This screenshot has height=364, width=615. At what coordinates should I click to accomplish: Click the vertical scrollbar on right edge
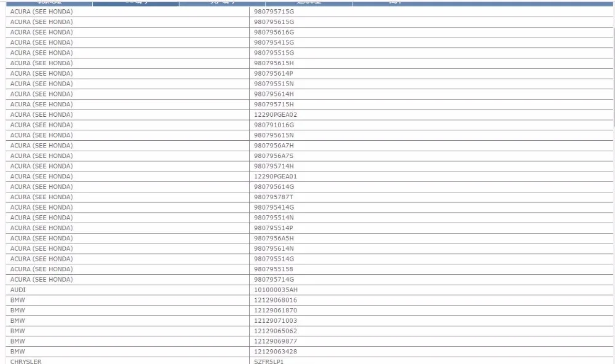[x=613, y=66]
